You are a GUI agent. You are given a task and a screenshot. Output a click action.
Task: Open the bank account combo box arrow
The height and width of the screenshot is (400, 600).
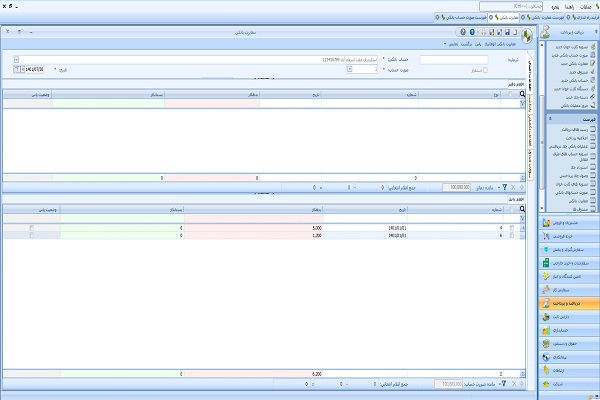click(16, 60)
